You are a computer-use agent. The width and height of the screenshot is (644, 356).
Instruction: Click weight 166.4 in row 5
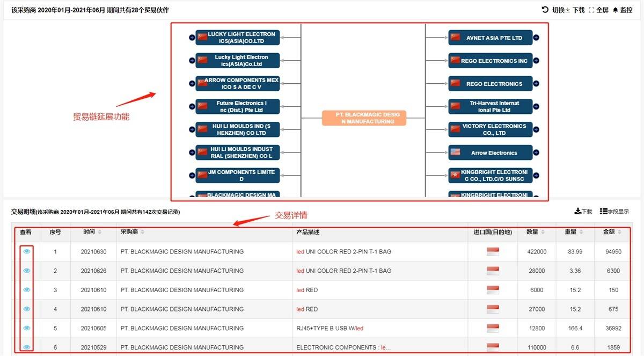[x=575, y=329]
